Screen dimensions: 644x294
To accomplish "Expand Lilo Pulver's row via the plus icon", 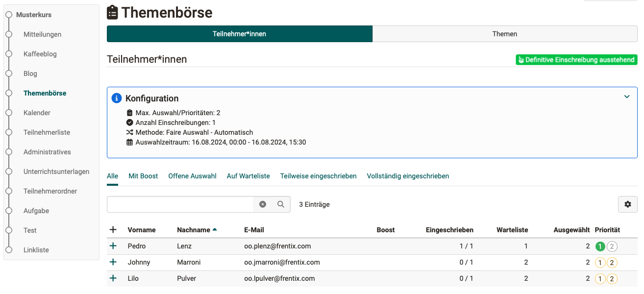I will (x=113, y=278).
